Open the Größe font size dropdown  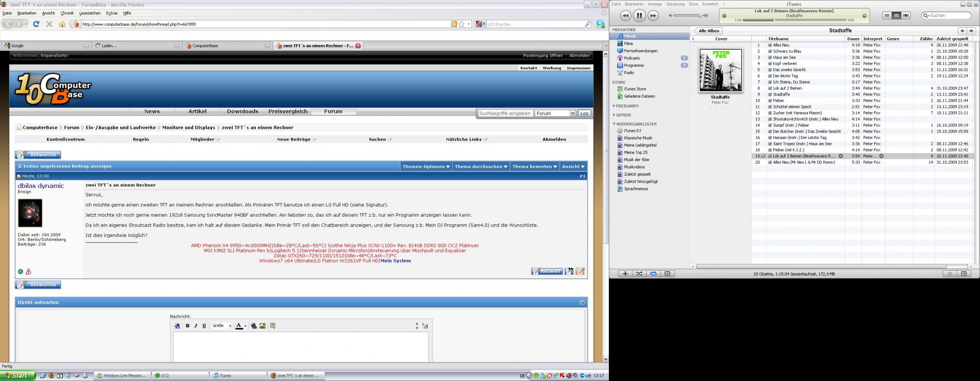[x=222, y=326]
